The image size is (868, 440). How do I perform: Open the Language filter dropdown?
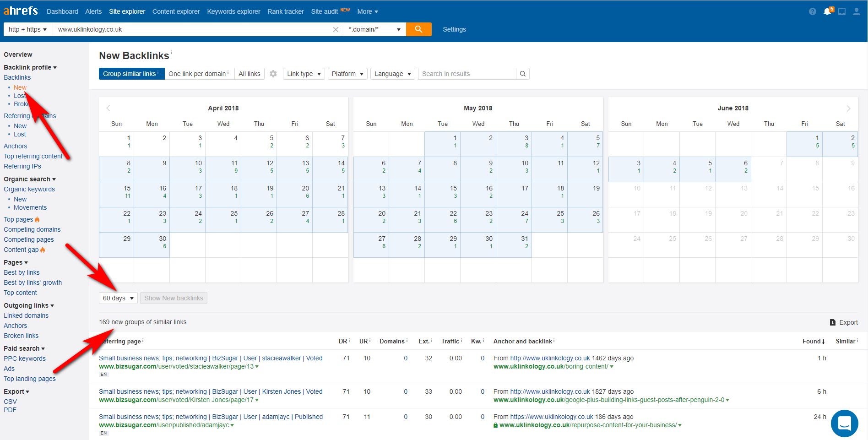393,74
